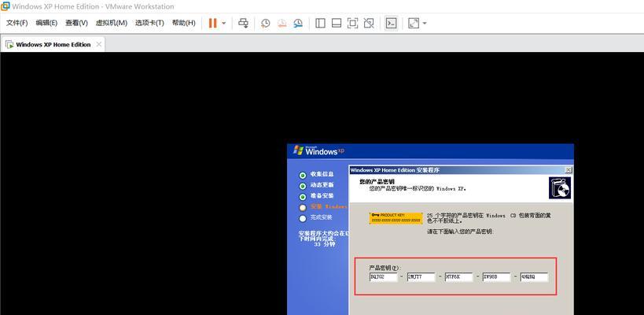
Task: Open the dropdown arrow beside the pause button
Action: pyautogui.click(x=224, y=23)
